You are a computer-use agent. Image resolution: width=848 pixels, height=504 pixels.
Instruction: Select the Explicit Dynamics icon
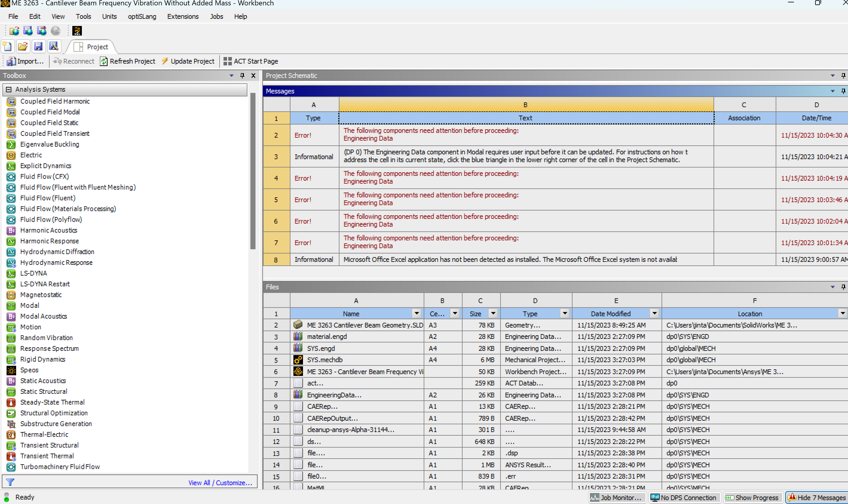[11, 166]
